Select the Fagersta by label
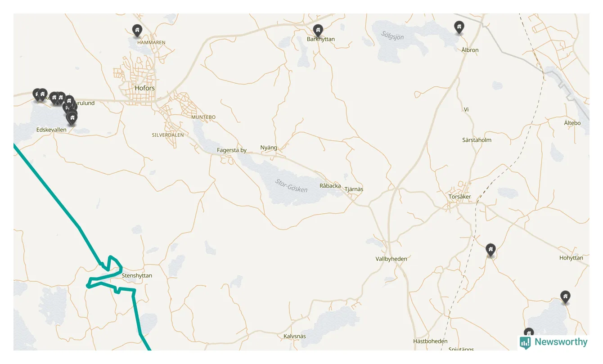603x364 pixels. click(x=232, y=150)
